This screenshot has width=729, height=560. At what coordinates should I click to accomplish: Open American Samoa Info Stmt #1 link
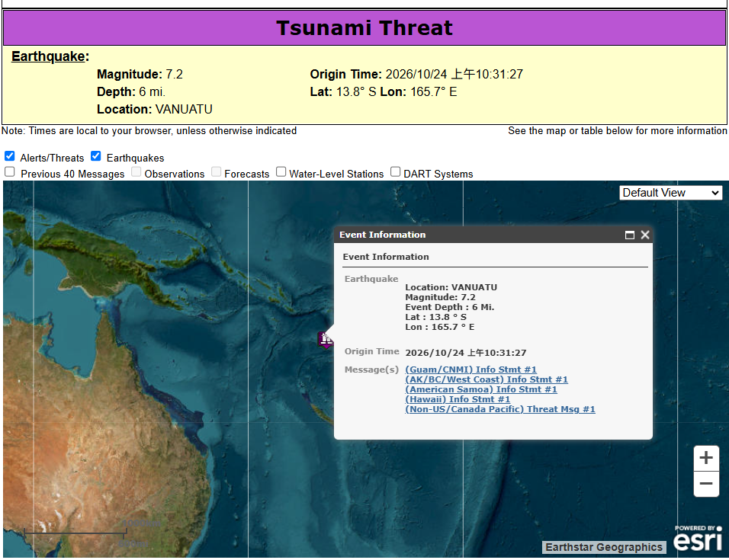click(481, 389)
